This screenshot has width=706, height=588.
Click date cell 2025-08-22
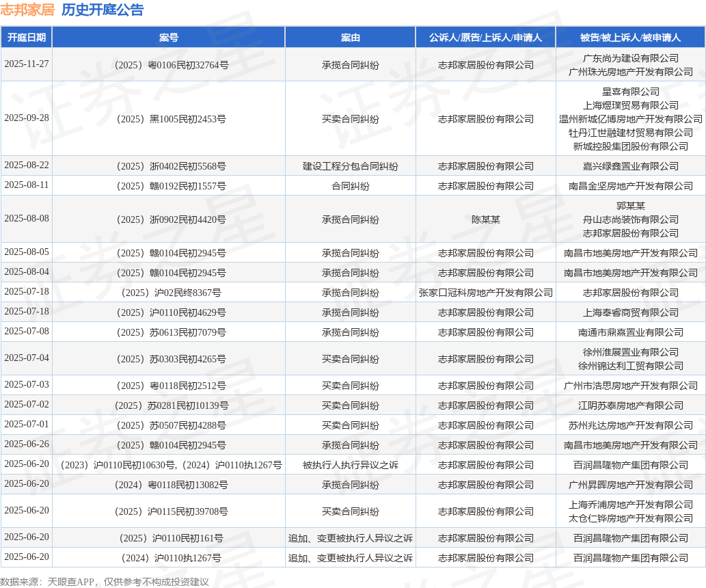click(x=27, y=165)
